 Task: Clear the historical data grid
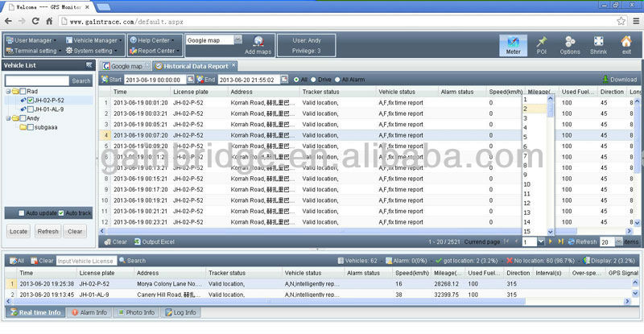[x=115, y=241]
